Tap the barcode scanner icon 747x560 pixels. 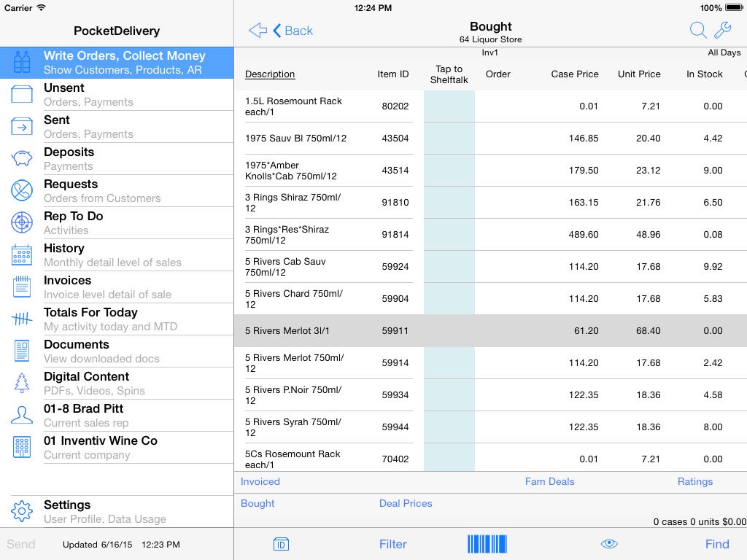pyautogui.click(x=487, y=544)
